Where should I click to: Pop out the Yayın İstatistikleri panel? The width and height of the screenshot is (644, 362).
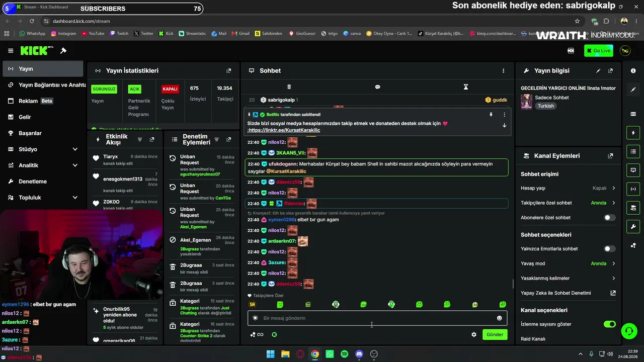[x=228, y=71]
